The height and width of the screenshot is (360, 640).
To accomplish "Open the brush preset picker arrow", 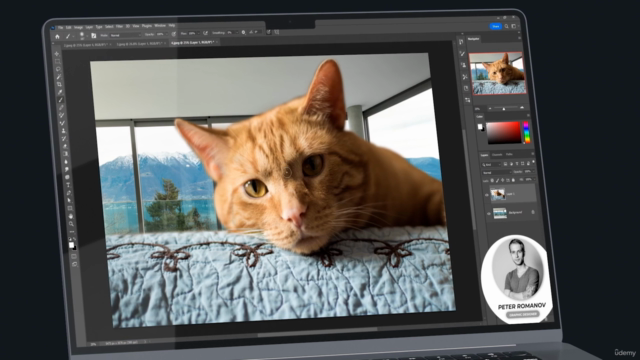I will tap(87, 36).
